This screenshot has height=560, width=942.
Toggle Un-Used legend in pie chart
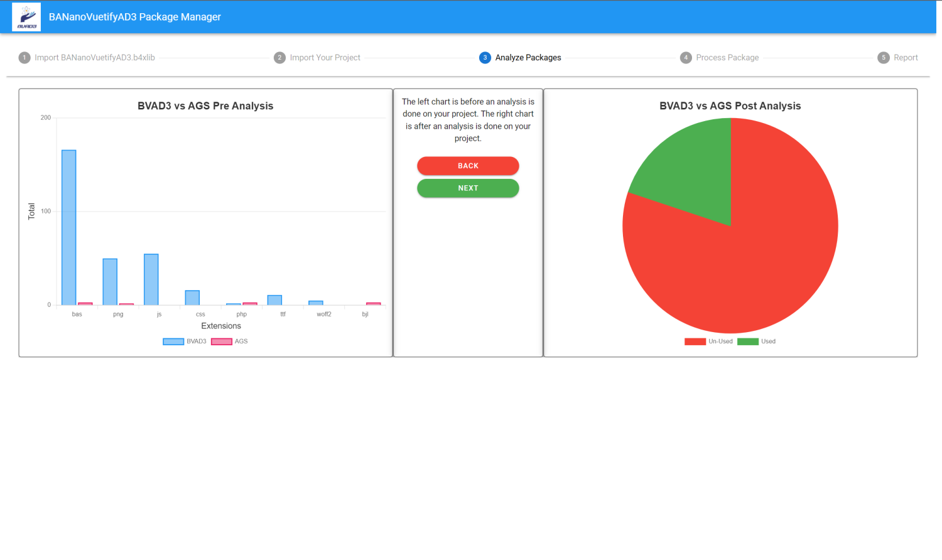coord(708,342)
